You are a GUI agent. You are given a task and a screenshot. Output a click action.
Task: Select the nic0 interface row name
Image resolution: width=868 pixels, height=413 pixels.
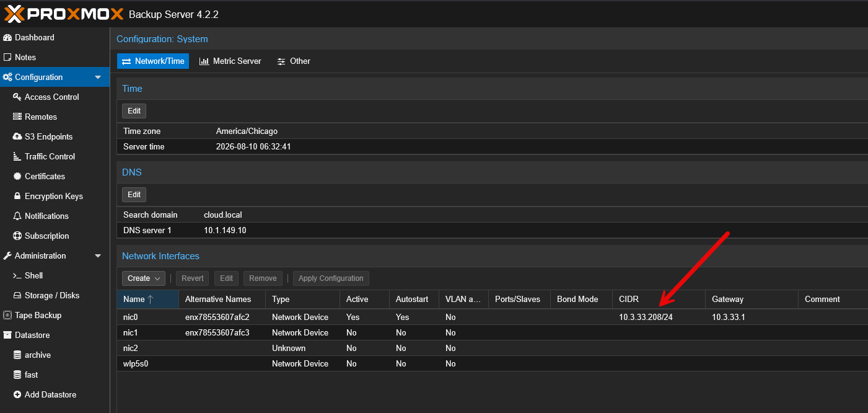(131, 317)
